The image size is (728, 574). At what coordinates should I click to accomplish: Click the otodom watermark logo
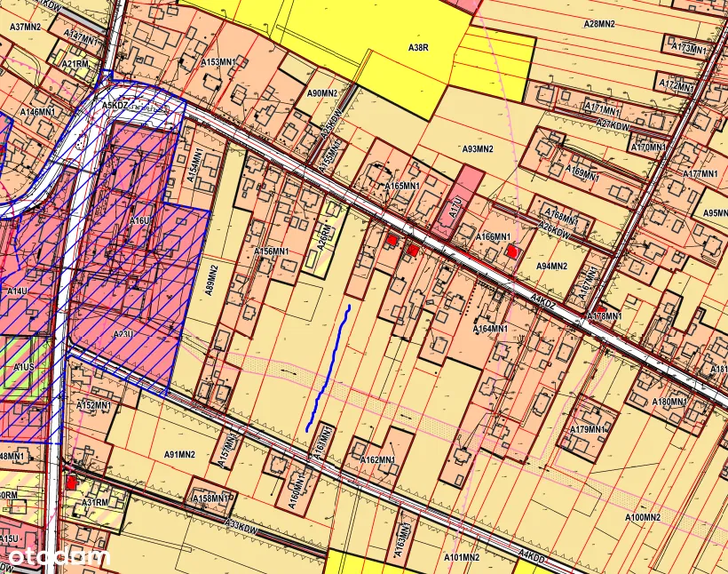click(x=59, y=557)
